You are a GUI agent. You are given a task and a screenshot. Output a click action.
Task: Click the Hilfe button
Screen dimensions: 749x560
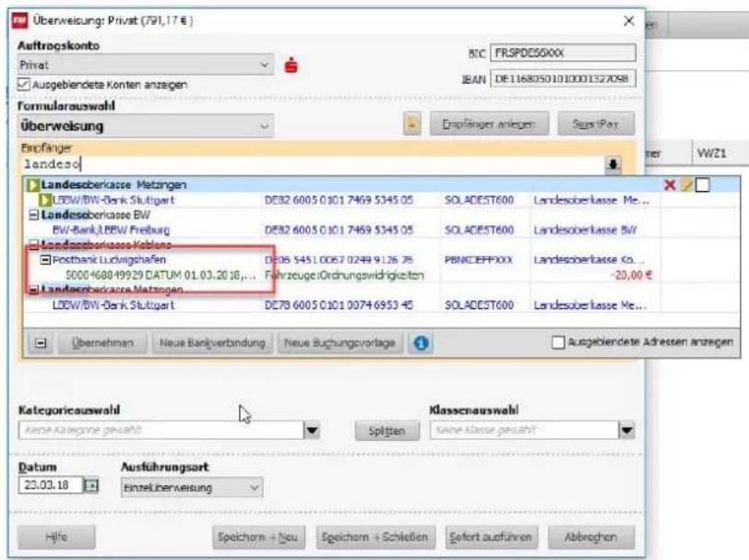click(56, 537)
